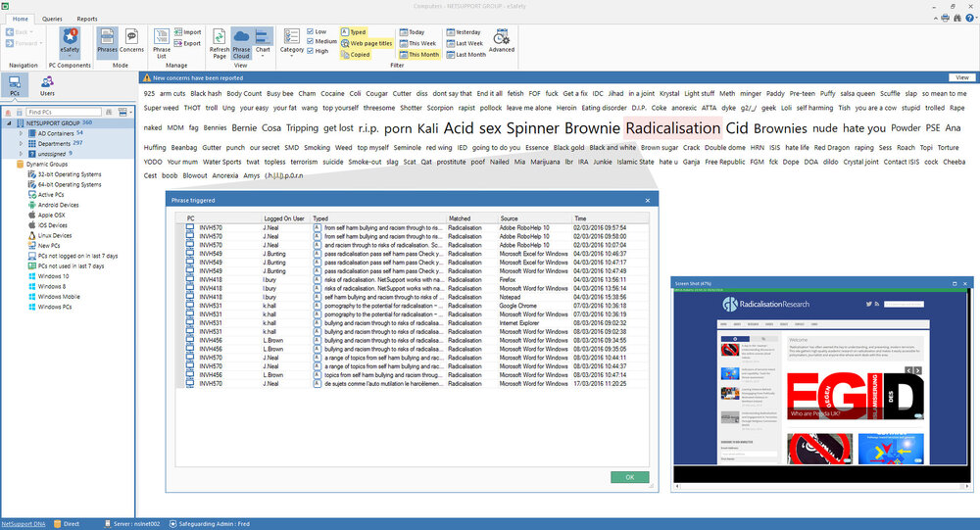Select Phrase Cloud view
980x530 pixels.
point(241,44)
